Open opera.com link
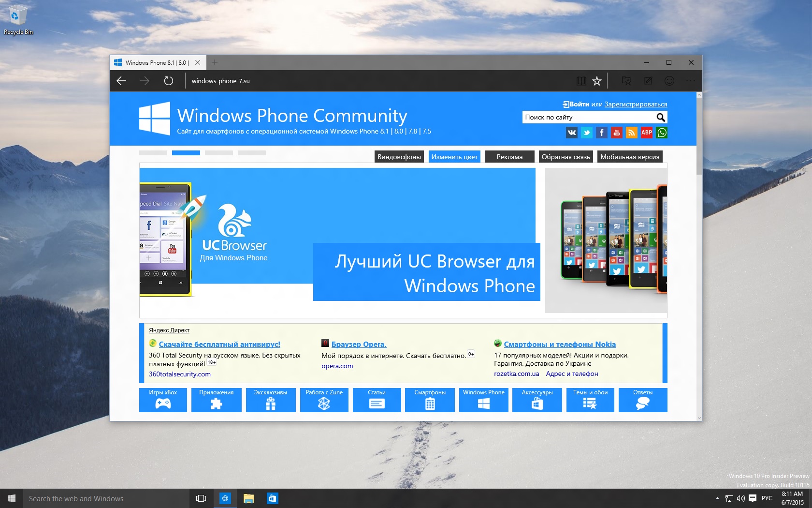 [337, 366]
